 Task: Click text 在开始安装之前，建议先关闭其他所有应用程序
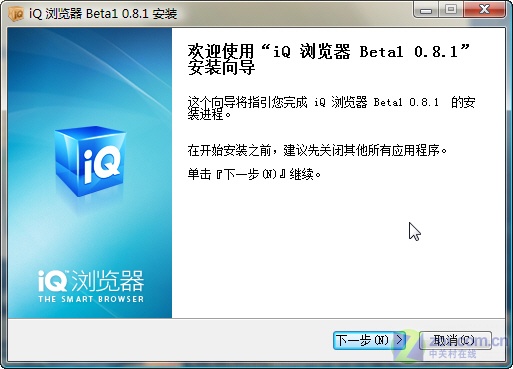tap(317, 150)
